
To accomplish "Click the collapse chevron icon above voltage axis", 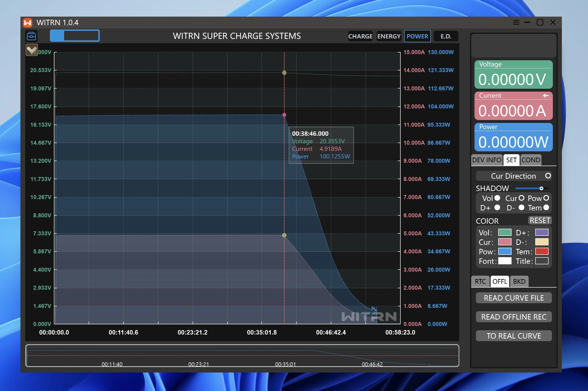I will pos(32,50).
